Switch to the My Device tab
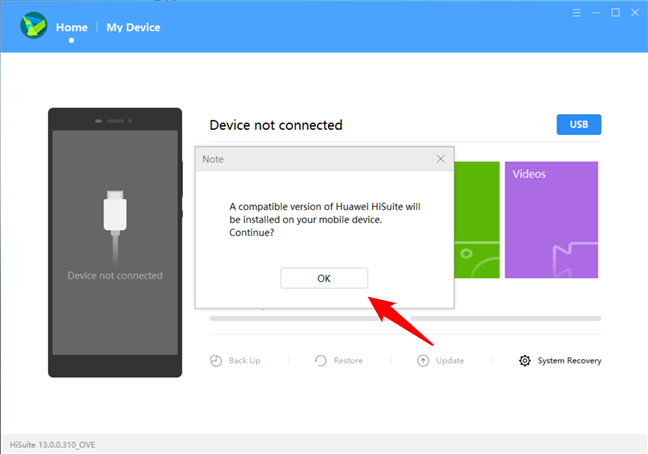The image size is (648, 454). pos(133,27)
